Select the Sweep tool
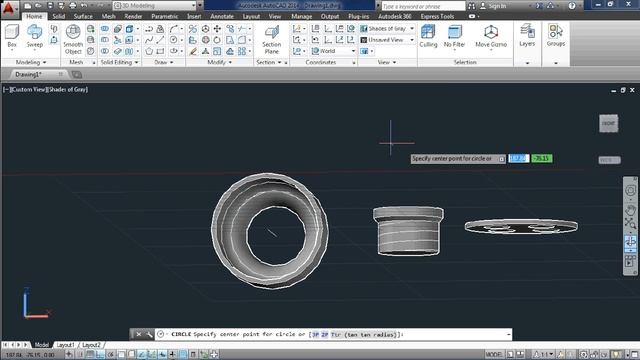Screen dimensions: 640x360 [x=35, y=36]
